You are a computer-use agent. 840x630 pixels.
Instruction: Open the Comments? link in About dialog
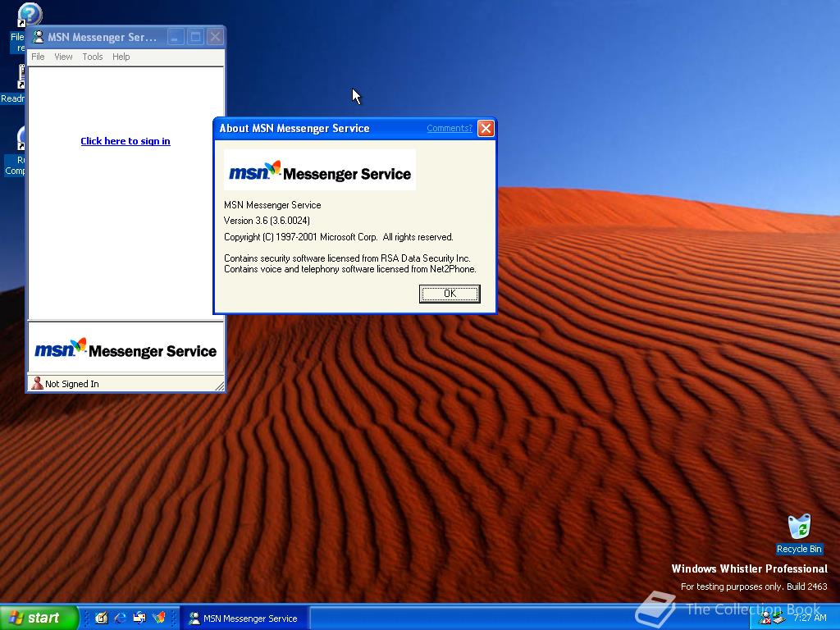point(449,128)
